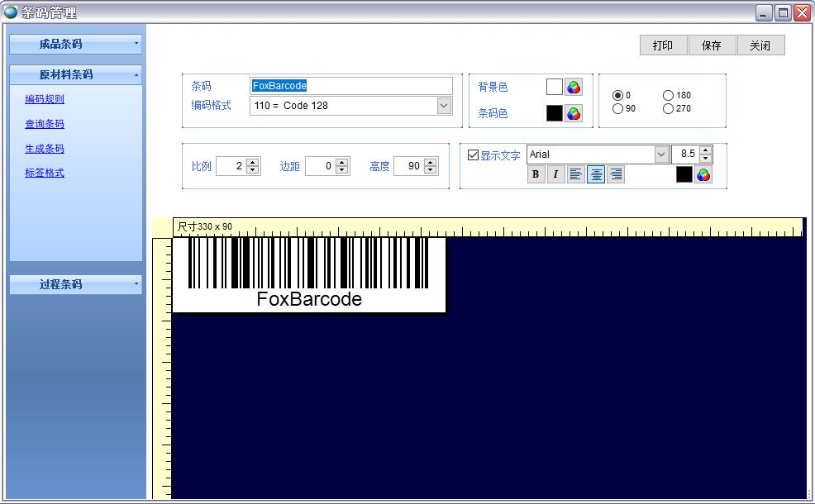This screenshot has height=504, width=815.
Task: Align barcode text left
Action: [576, 174]
